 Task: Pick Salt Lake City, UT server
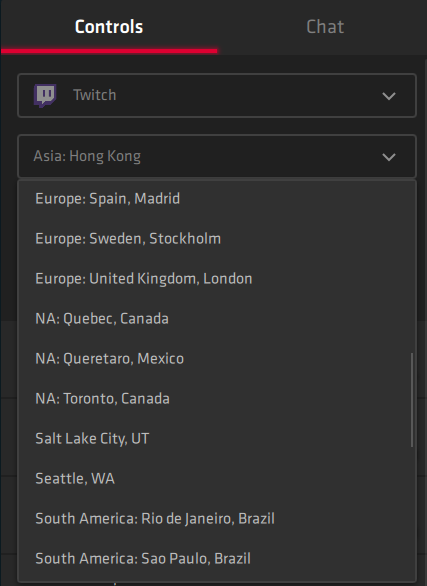click(217, 438)
